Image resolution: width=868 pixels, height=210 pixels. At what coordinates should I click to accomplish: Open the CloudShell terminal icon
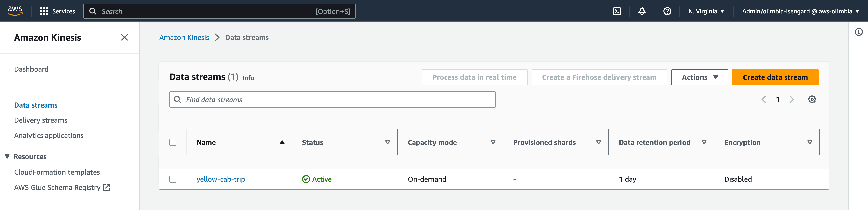click(617, 11)
